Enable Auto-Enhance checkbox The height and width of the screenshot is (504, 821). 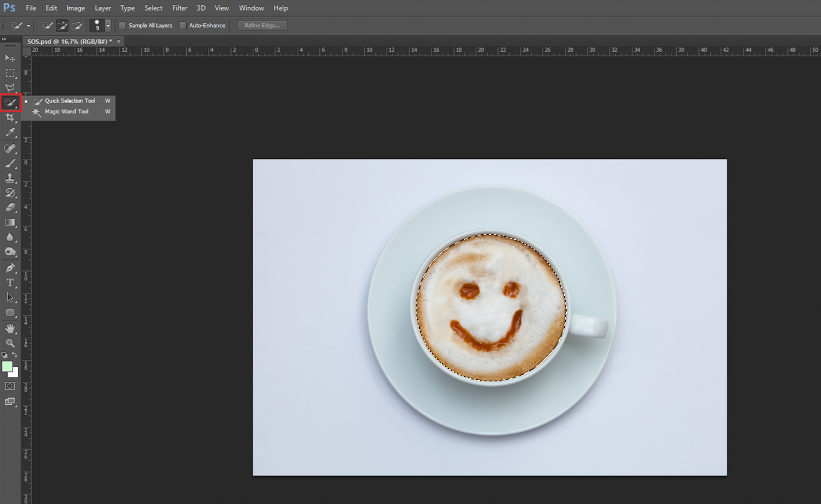[x=182, y=25]
